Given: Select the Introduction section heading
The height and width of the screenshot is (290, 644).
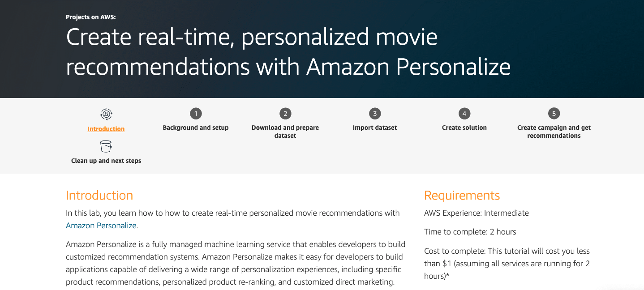Looking at the screenshot, I should [x=99, y=195].
